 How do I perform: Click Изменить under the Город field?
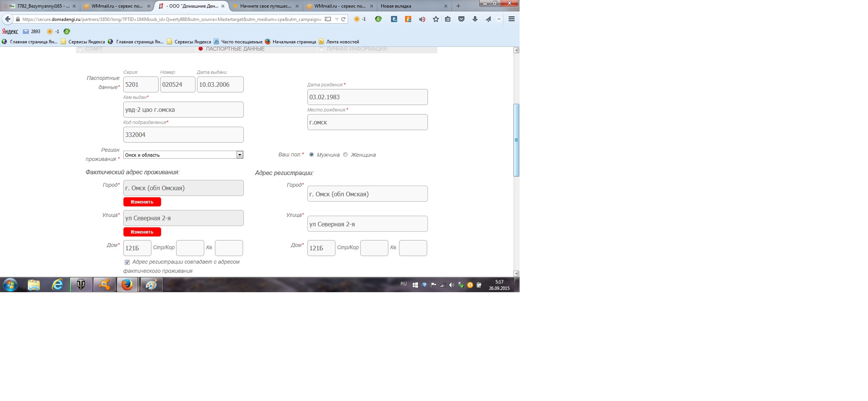142,202
